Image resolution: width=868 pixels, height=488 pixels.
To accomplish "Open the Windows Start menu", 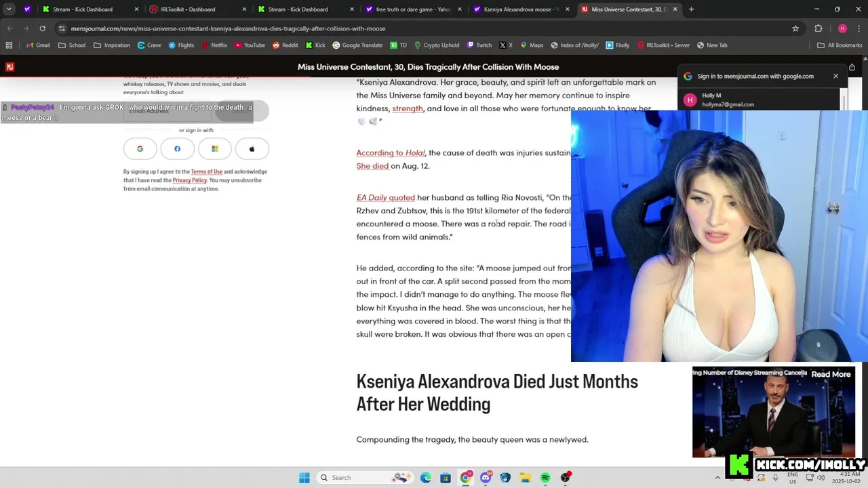I will (x=304, y=478).
